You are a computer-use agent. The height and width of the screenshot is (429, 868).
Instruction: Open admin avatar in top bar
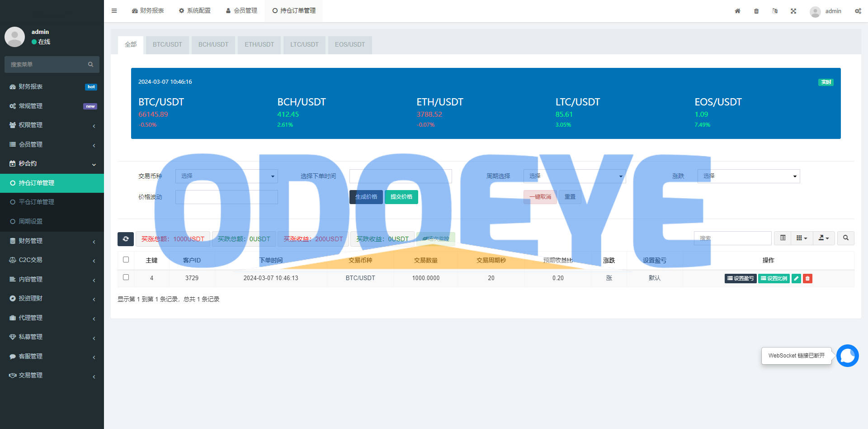point(815,12)
